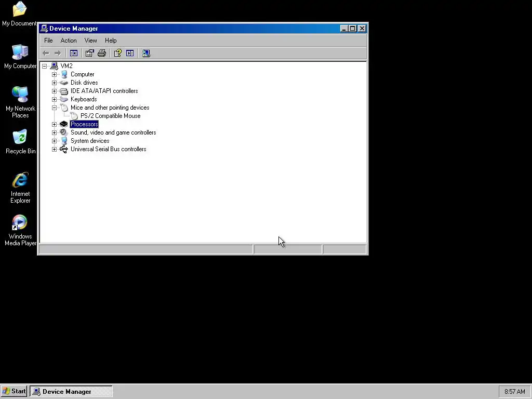The height and width of the screenshot is (399, 532).
Task: Click the Computer category icon
Action: point(64,74)
